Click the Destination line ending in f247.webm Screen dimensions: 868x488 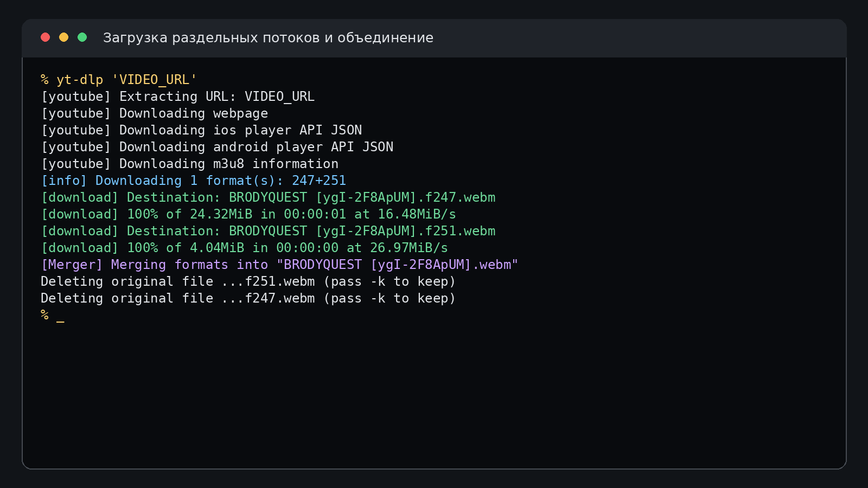268,197
